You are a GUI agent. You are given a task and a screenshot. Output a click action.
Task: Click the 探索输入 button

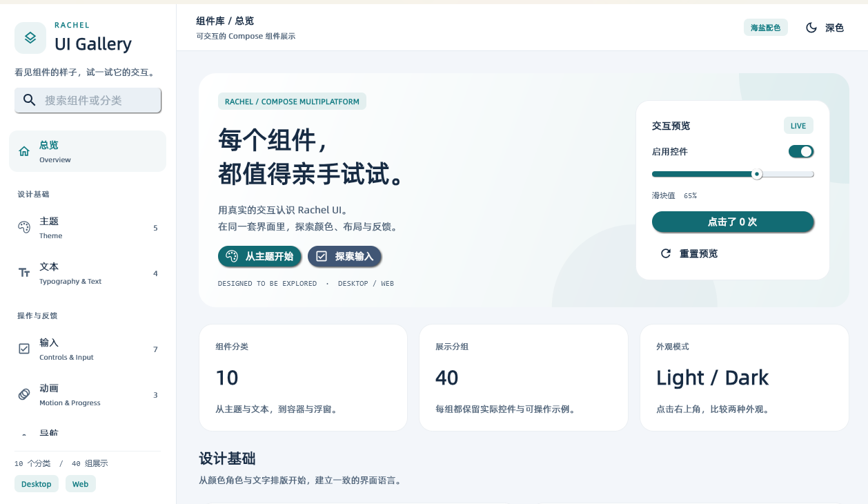(344, 256)
